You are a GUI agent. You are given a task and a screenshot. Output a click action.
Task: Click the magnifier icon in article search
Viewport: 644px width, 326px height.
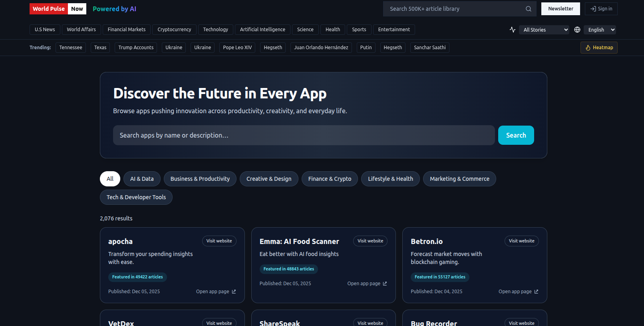(528, 9)
